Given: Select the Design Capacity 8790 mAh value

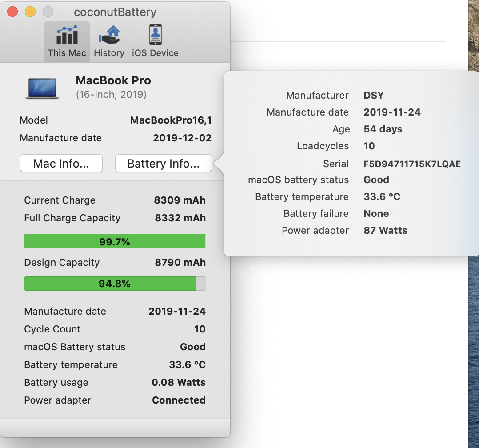Looking at the screenshot, I should (180, 262).
